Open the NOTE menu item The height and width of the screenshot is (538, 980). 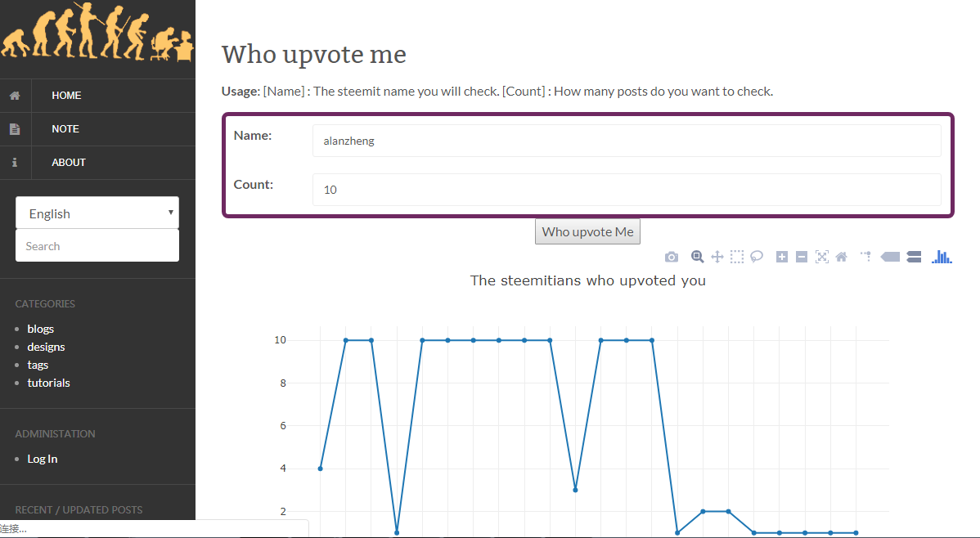tap(65, 128)
